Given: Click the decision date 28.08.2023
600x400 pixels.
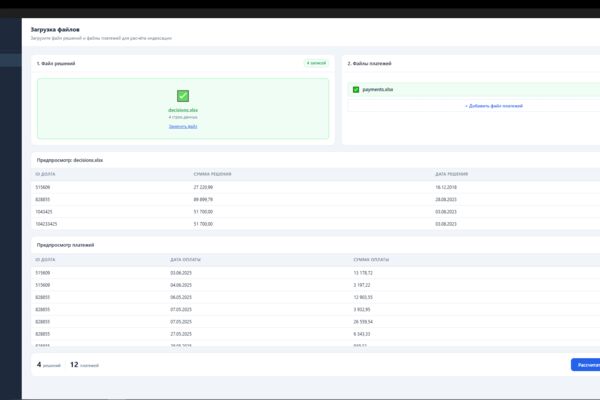Looking at the screenshot, I should tap(446, 199).
